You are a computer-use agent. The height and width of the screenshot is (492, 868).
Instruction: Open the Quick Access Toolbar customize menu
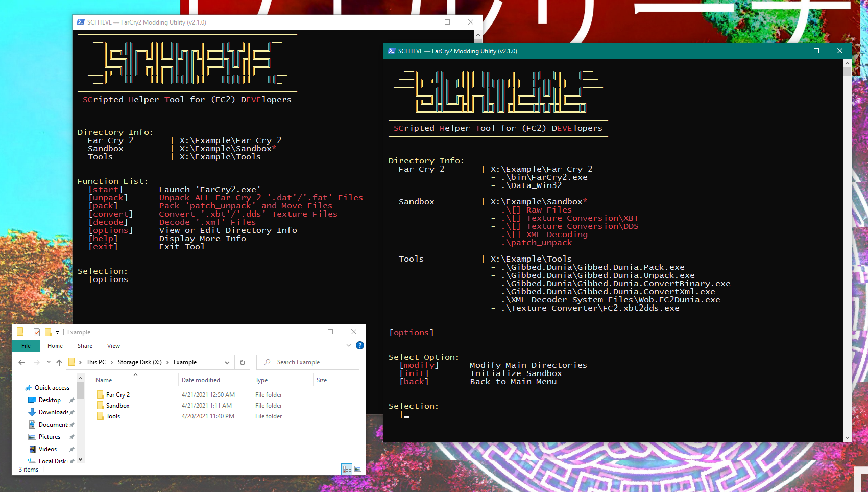coord(57,332)
